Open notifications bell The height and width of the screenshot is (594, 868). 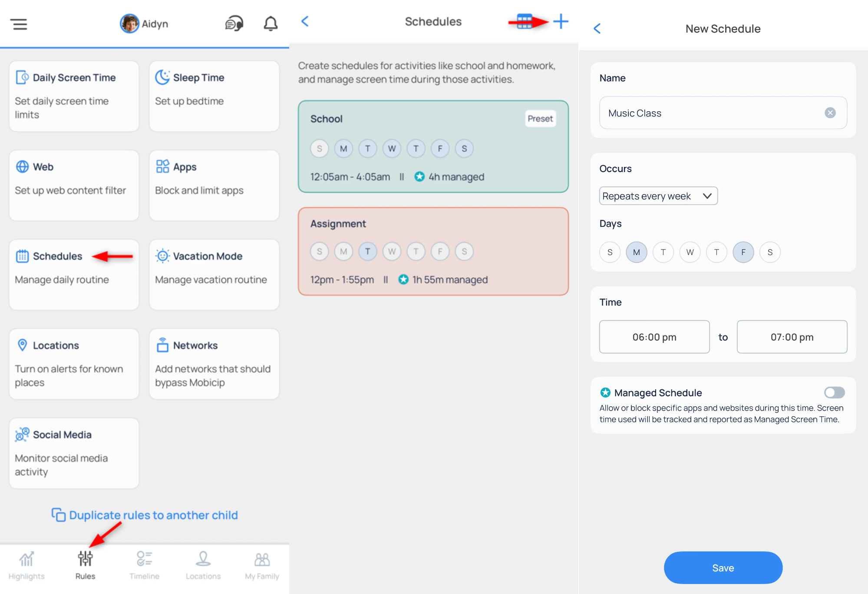click(271, 23)
